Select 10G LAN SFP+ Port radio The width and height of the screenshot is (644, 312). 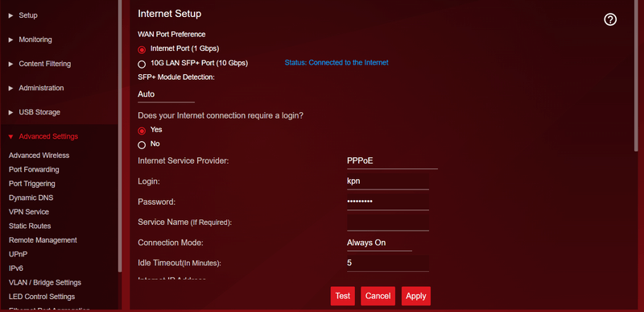click(142, 64)
